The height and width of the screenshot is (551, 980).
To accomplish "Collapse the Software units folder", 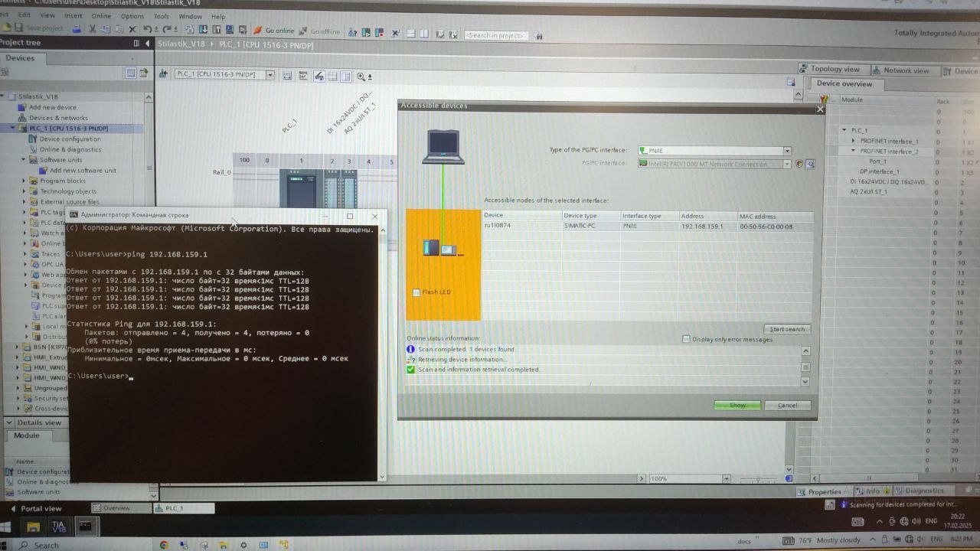I will coord(24,160).
